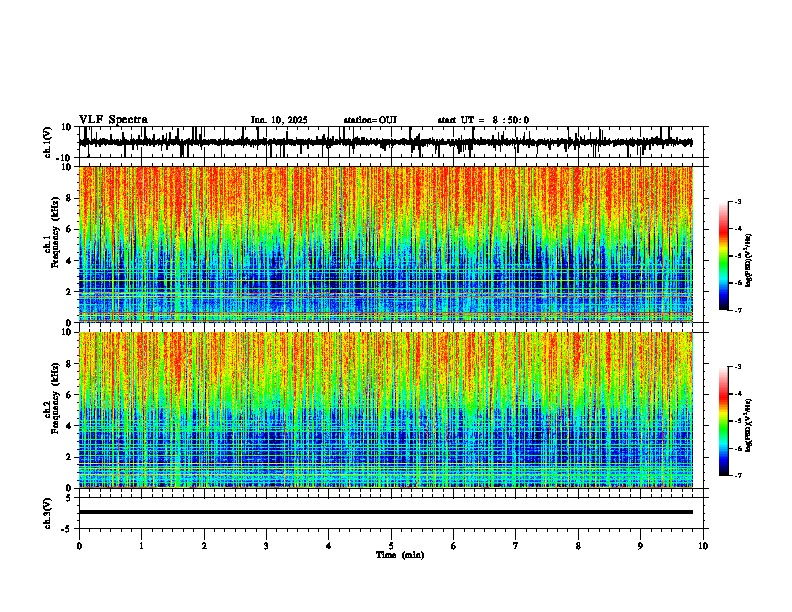792x612 pixels.
Task: Click the ch.2 spectrogram panel
Action: 385,410
